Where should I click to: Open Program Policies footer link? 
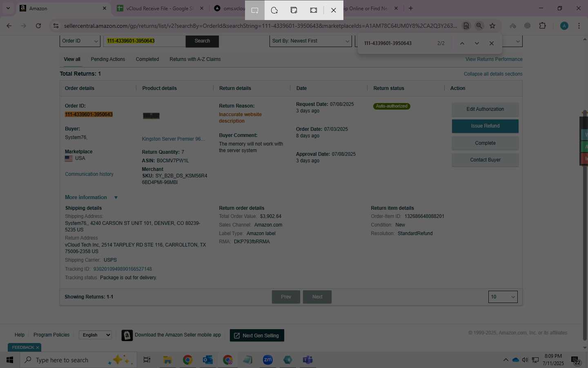tap(51, 335)
